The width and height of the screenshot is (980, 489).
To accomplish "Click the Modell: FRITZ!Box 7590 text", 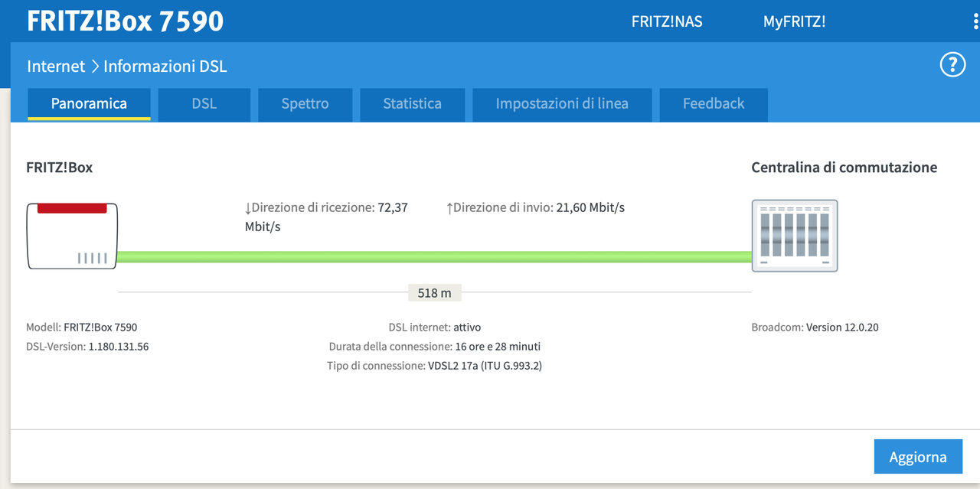I will pyautogui.click(x=82, y=327).
